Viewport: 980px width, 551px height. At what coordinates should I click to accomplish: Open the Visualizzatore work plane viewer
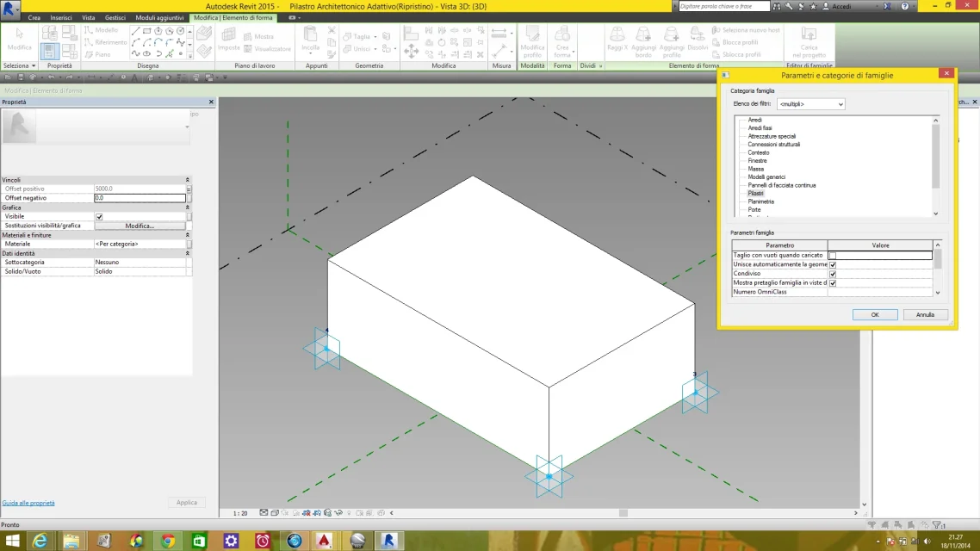267,48
